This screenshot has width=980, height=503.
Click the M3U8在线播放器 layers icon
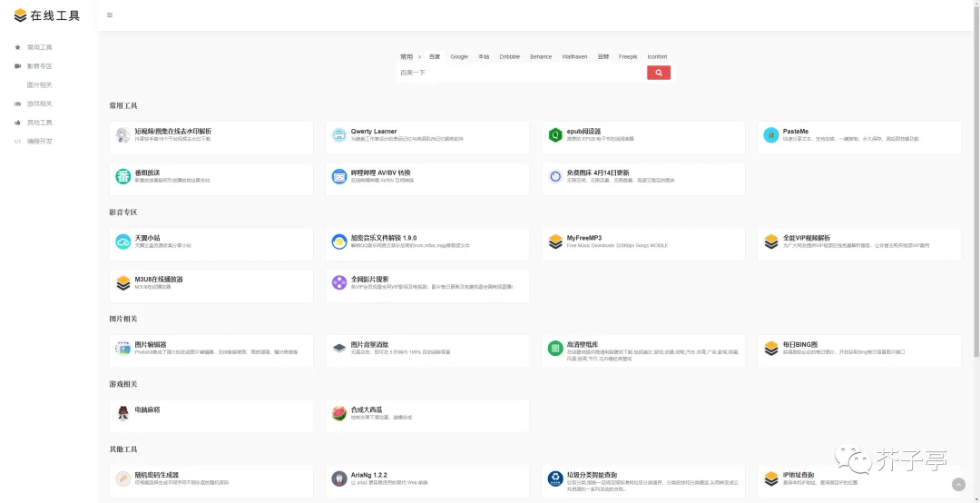(123, 282)
